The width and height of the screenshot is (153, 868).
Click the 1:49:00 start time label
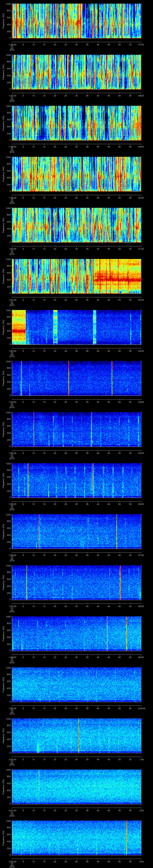(x=12, y=197)
